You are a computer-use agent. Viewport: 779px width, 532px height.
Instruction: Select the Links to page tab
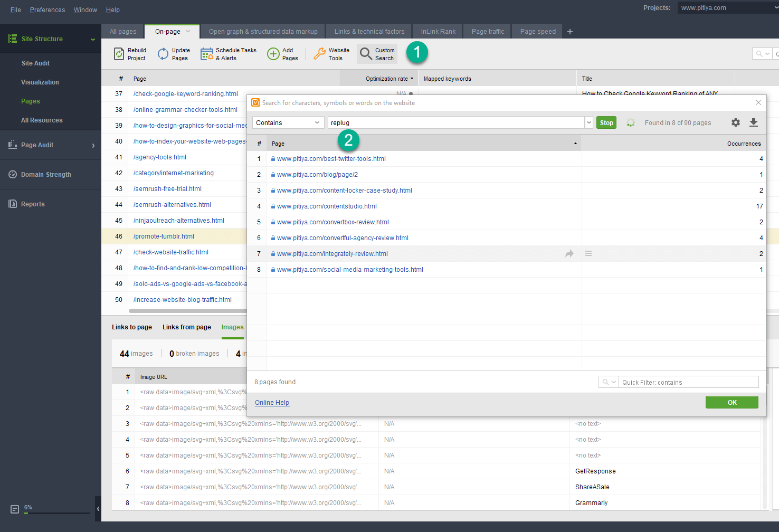(x=132, y=327)
